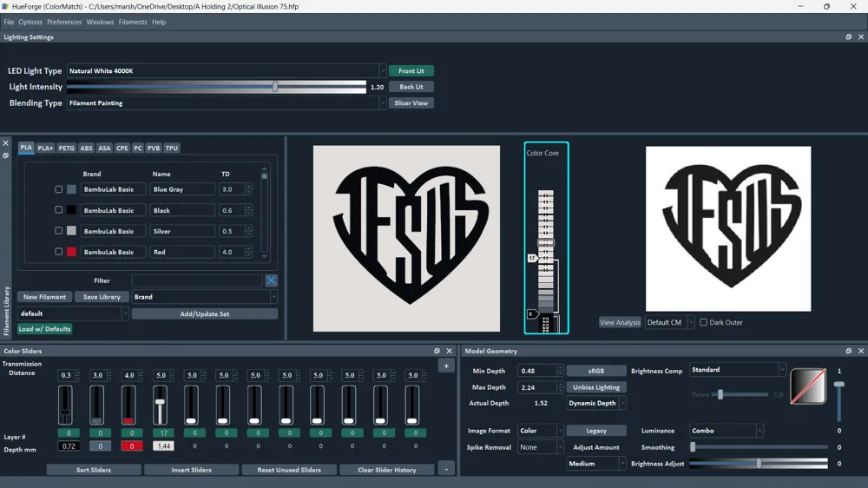Image resolution: width=868 pixels, height=488 pixels.
Task: Check the Silver filament checkbox
Action: pyautogui.click(x=59, y=231)
